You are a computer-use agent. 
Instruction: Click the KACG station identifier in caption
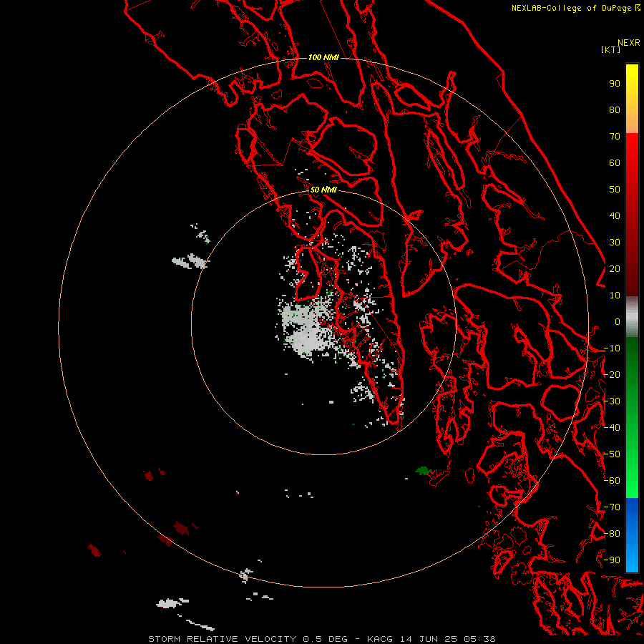coord(381,639)
